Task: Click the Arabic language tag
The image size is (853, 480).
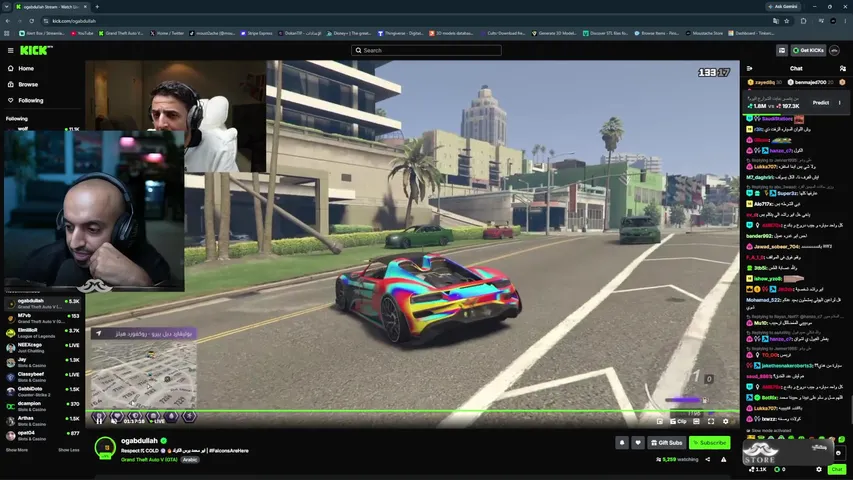Action: click(190, 459)
